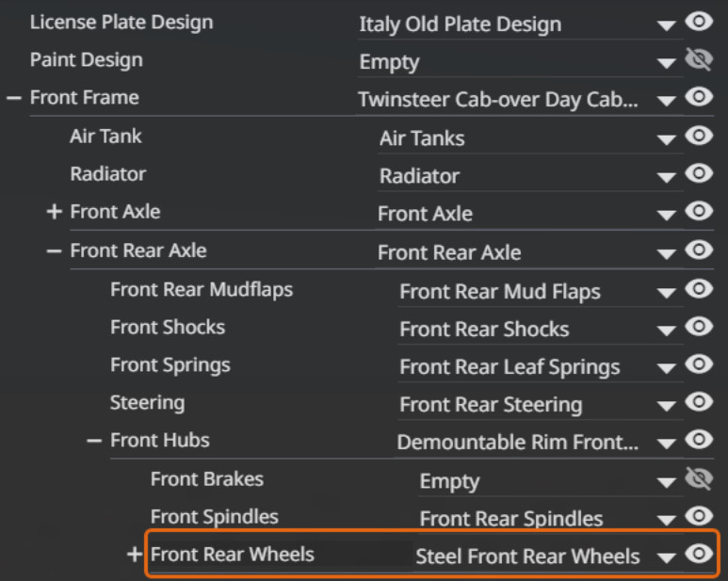Show the hidden Paint Design part
The image size is (728, 581).
point(699,61)
